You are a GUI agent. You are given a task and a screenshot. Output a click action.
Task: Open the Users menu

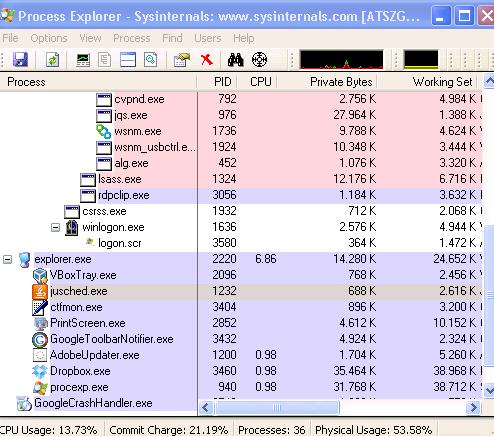208,38
